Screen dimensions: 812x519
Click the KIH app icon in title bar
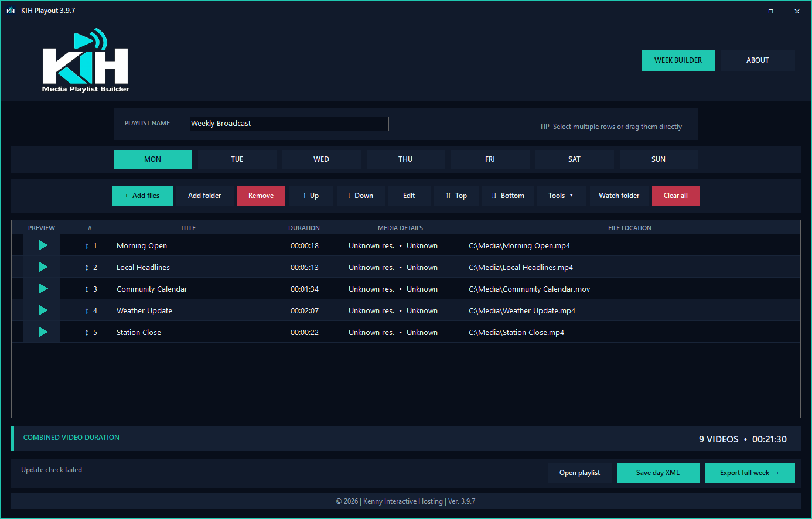(11, 11)
